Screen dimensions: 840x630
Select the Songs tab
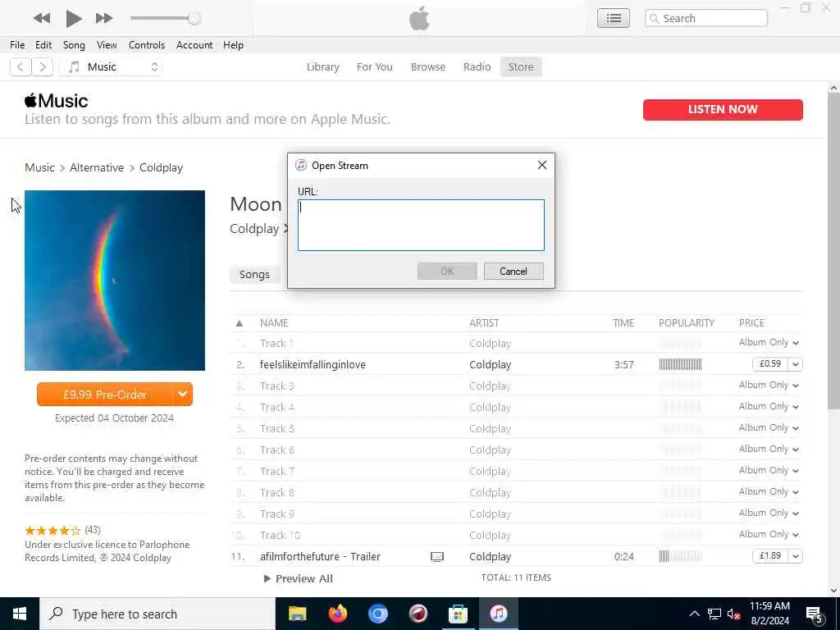(254, 274)
